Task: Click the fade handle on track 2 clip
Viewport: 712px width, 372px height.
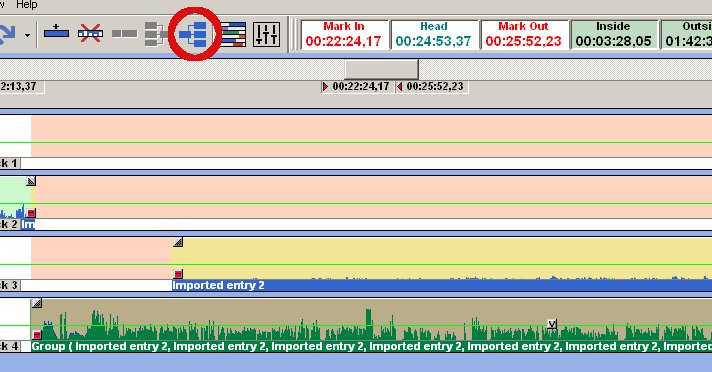Action: point(31,181)
